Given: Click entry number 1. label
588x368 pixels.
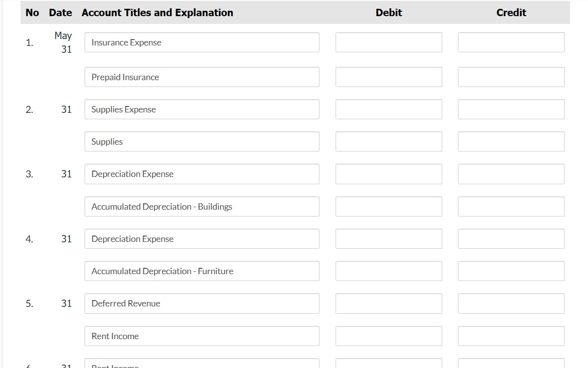Looking at the screenshot, I should point(29,43).
